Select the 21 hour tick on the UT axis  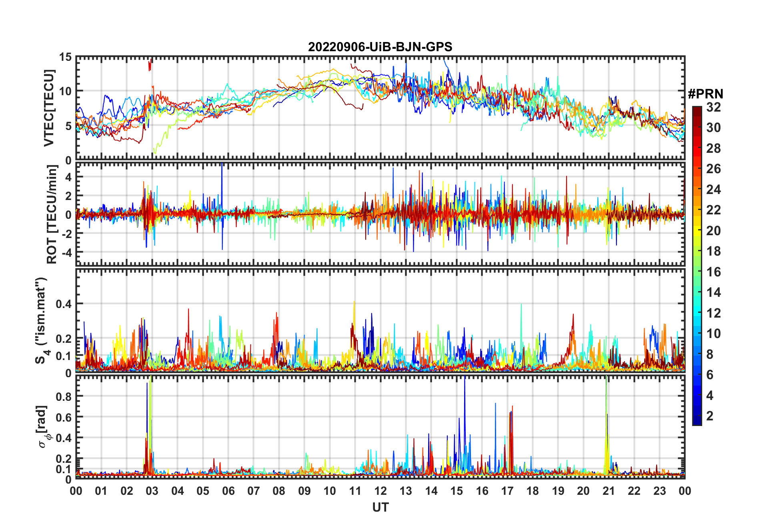pos(609,491)
